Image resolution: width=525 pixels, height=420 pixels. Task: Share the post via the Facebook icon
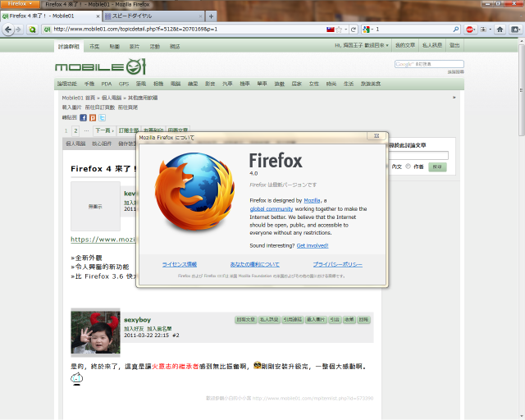pyautogui.click(x=84, y=117)
